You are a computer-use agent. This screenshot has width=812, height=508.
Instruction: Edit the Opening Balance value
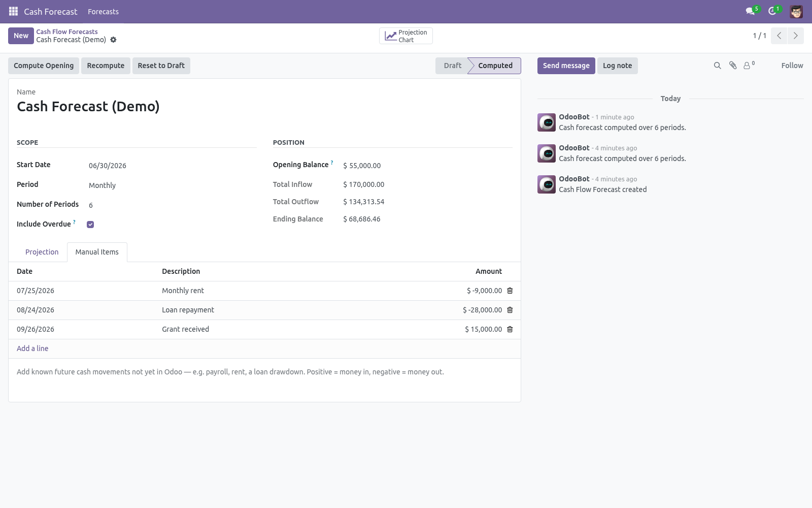pos(427,166)
